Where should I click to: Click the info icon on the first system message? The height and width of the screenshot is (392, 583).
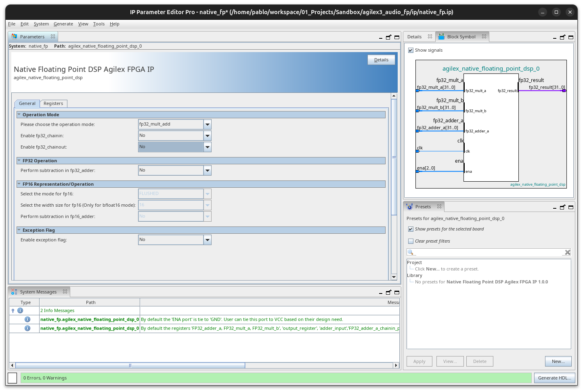[x=27, y=319]
